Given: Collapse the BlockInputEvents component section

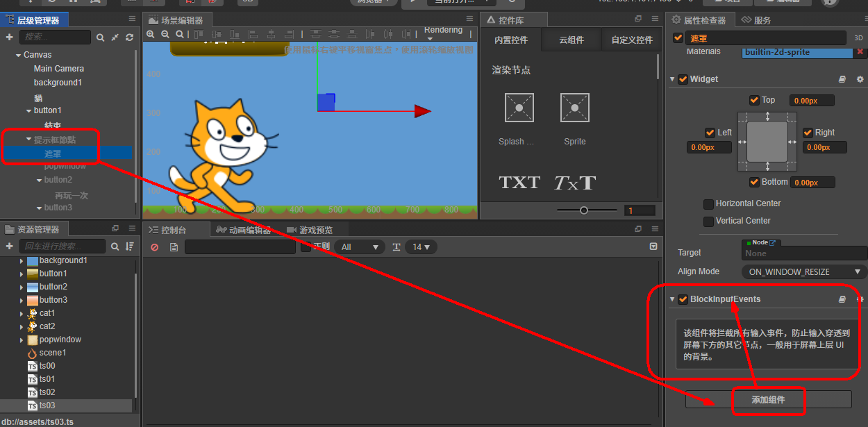Looking at the screenshot, I should (x=672, y=299).
